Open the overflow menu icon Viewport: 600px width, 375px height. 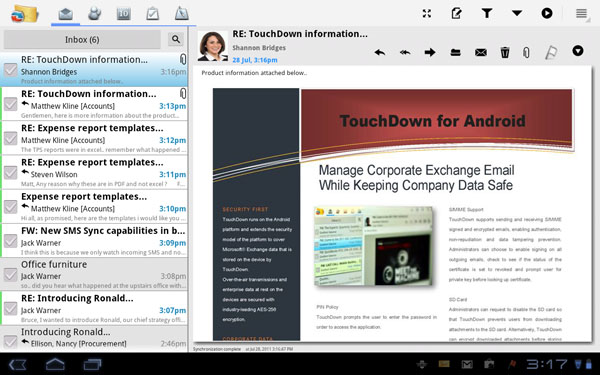click(581, 14)
